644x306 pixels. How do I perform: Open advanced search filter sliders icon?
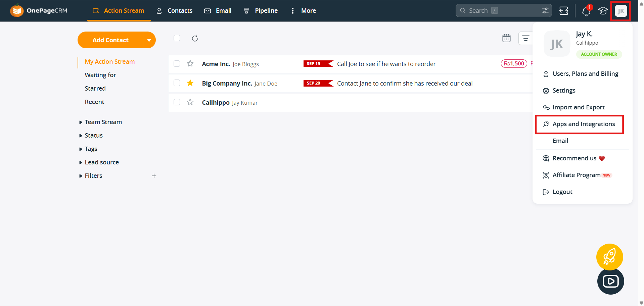[545, 10]
